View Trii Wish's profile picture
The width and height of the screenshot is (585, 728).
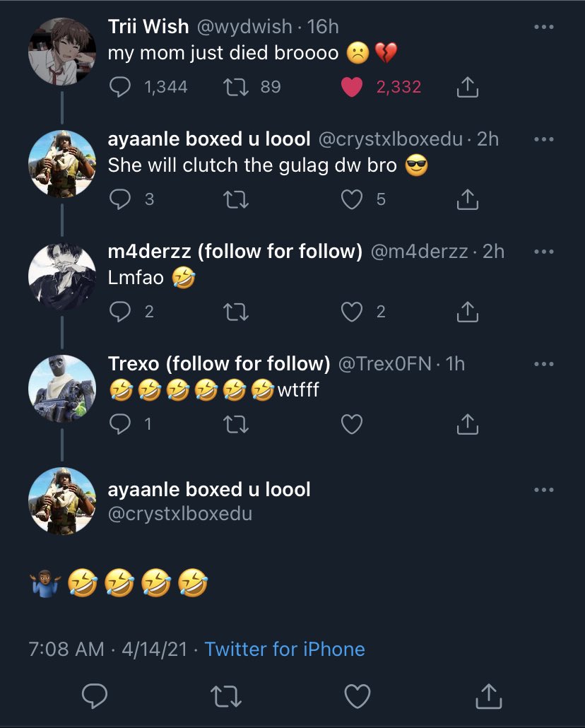(61, 51)
